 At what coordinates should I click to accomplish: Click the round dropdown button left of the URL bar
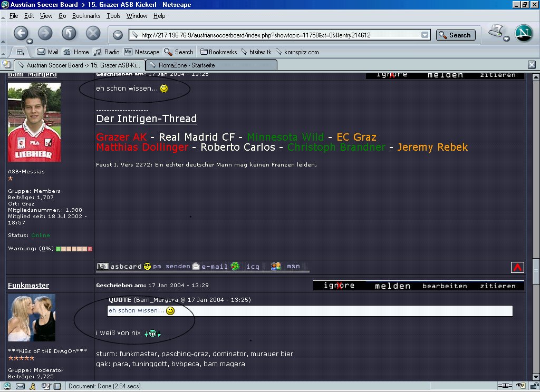(118, 35)
